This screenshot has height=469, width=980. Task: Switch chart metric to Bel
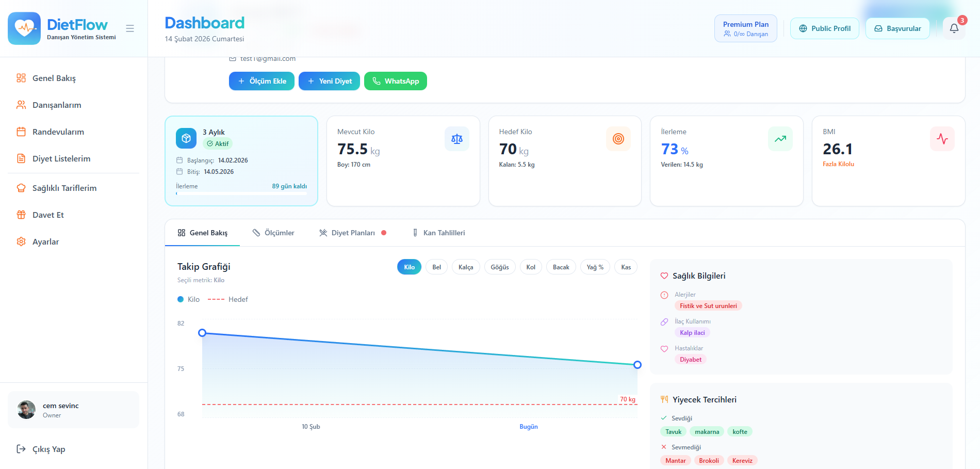point(436,267)
